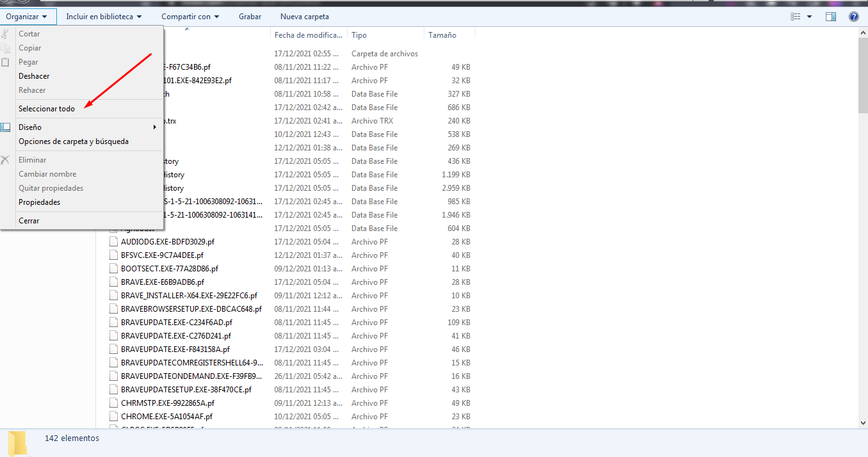Click the 327 KB size cell
This screenshot has width=868, height=457.
click(459, 94)
